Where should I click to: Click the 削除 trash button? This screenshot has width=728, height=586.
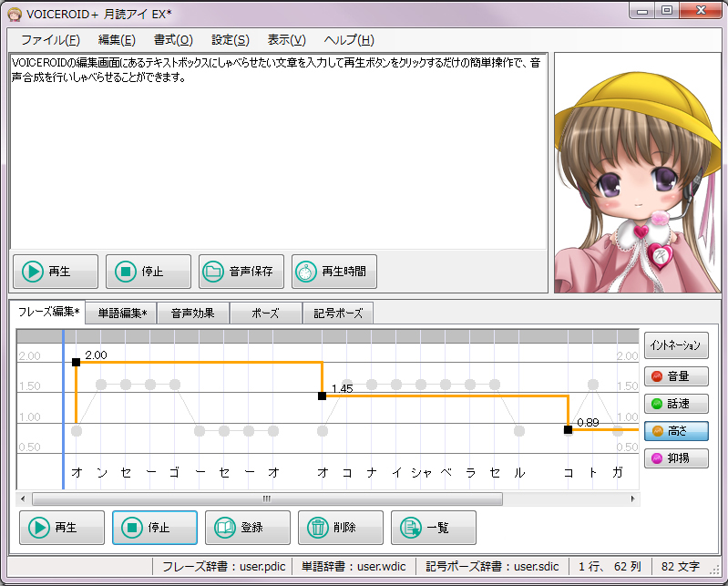pyautogui.click(x=341, y=528)
